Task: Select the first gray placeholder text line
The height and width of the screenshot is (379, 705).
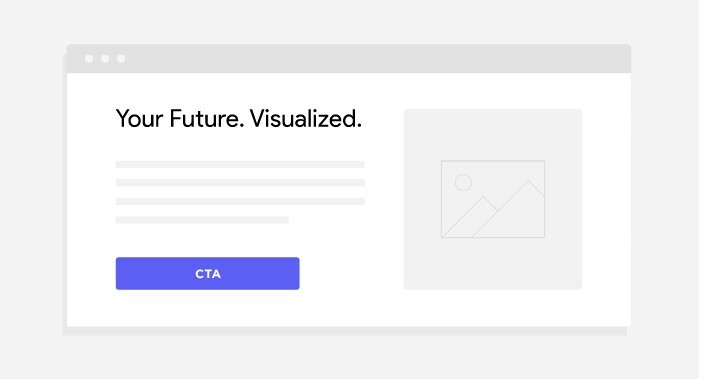Action: tap(240, 164)
